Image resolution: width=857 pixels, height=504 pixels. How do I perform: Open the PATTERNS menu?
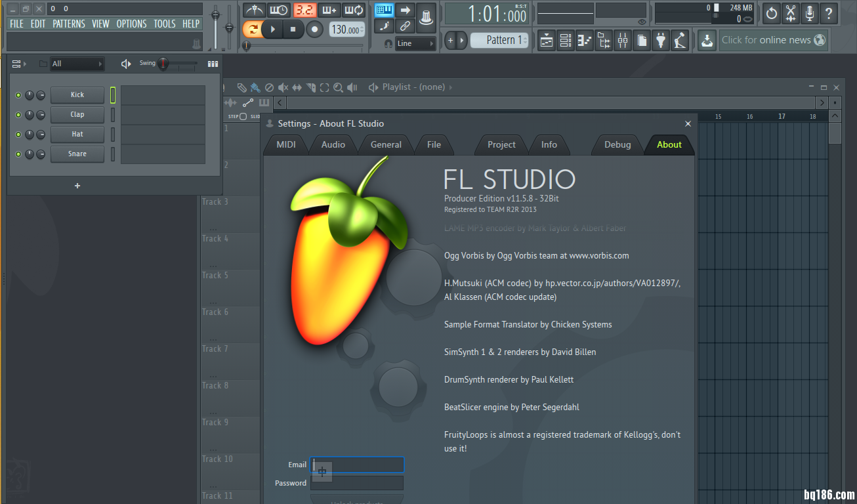click(x=69, y=24)
